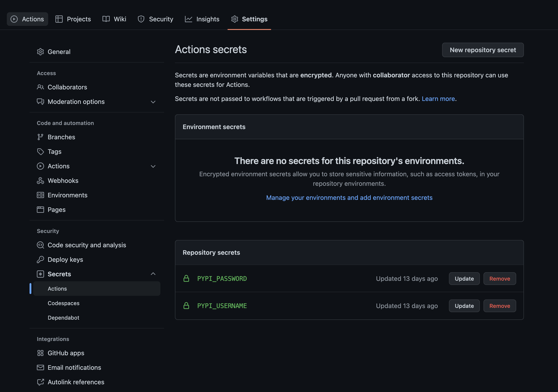Open the Learn more link

pos(438,99)
